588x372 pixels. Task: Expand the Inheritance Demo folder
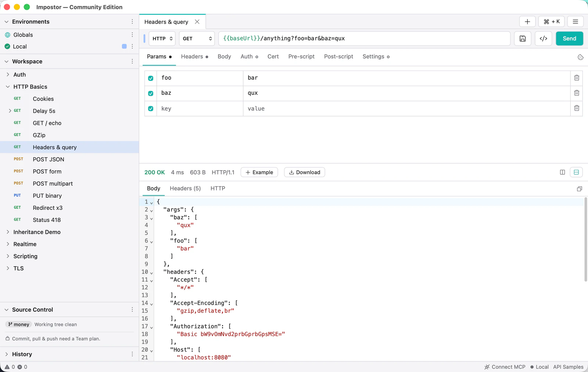tap(8, 232)
